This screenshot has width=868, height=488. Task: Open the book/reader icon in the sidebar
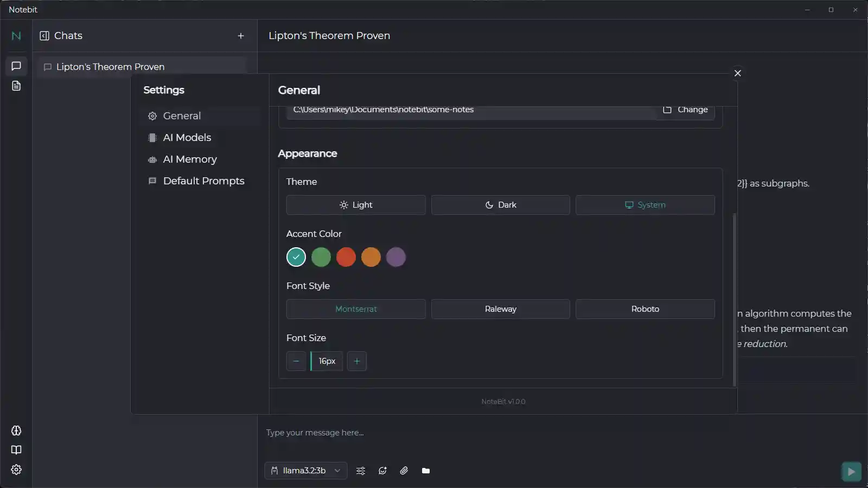[x=16, y=450]
